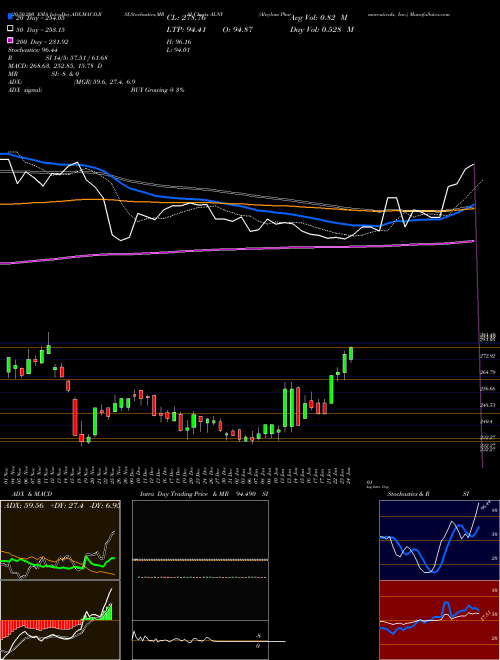This screenshot has width=500, height=660.
Task: Click the 'MACD: 268.68, 252.85, 15.78' reading
Action: [52, 66]
